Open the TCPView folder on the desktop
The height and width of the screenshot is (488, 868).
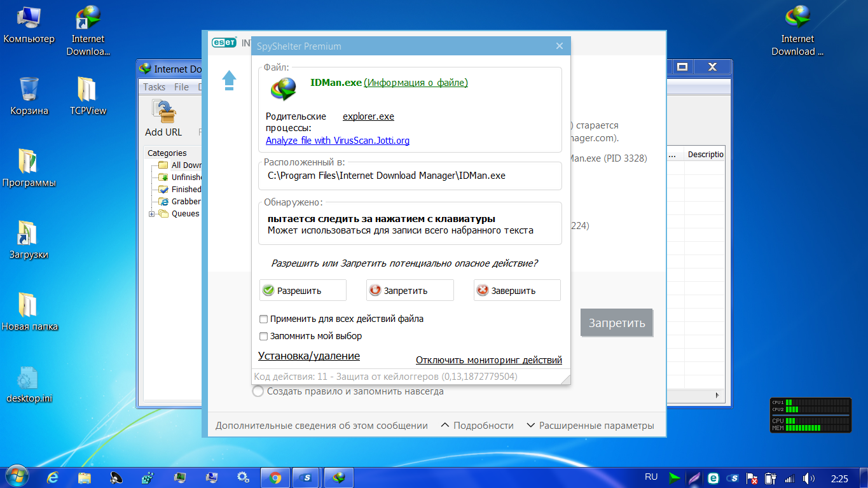(x=88, y=96)
